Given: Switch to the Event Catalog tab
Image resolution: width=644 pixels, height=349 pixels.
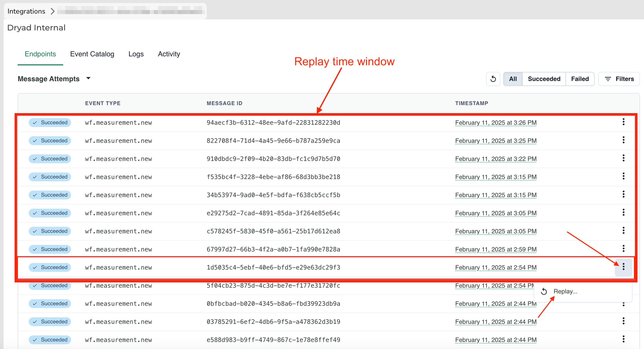Looking at the screenshot, I should click(x=92, y=54).
